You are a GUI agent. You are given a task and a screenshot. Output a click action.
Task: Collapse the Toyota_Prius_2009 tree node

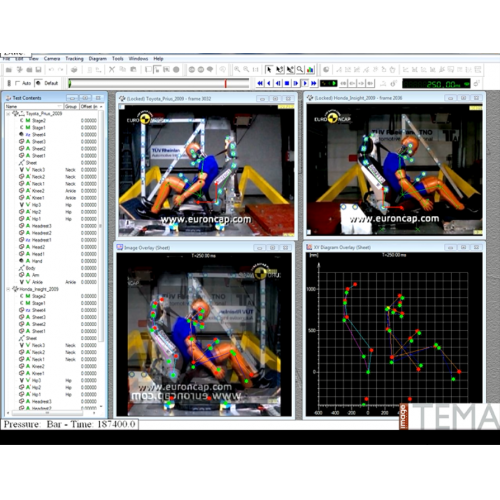point(8,114)
